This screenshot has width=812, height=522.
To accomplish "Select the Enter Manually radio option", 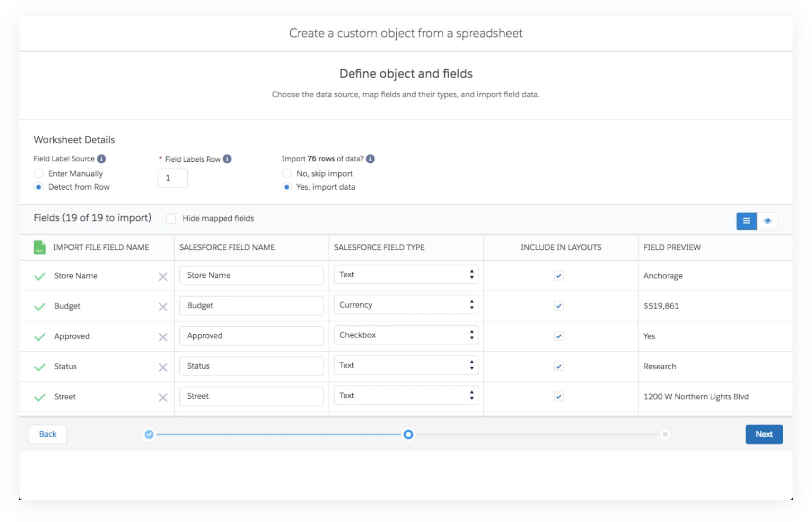I will [38, 173].
